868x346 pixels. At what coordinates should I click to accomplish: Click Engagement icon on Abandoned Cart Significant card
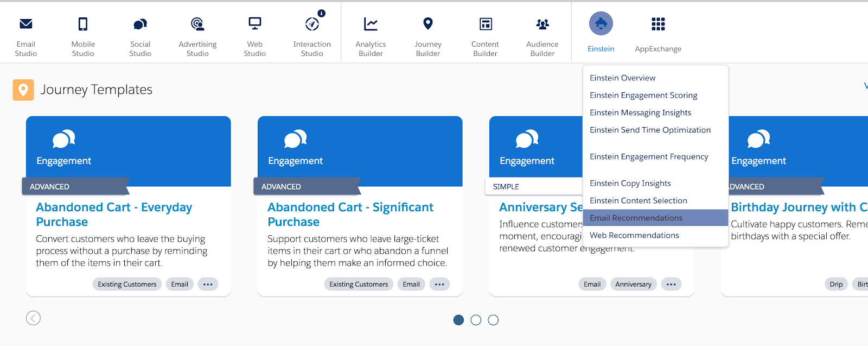click(296, 139)
